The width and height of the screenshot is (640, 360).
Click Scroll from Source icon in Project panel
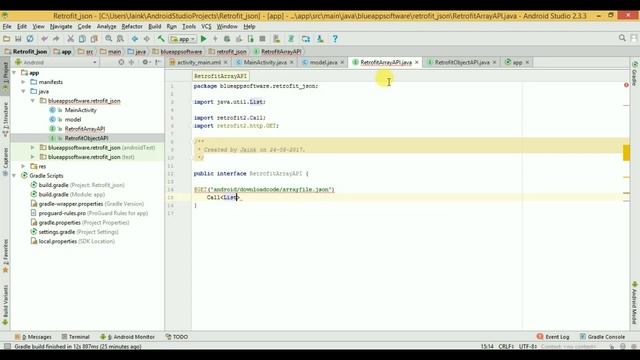(121, 62)
